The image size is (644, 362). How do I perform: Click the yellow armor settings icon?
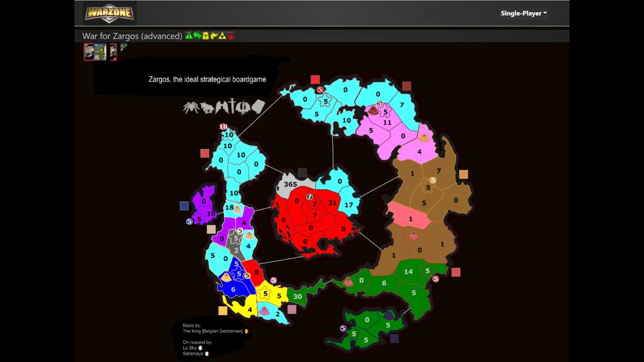205,36
